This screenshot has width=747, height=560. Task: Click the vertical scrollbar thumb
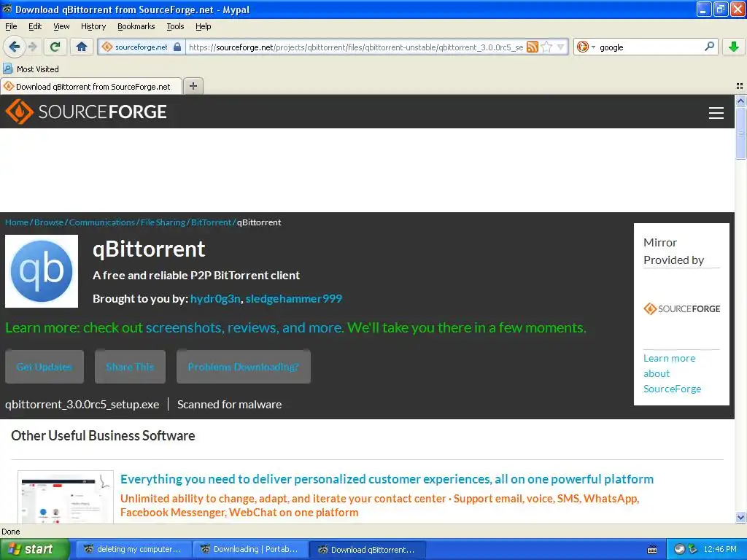740,133
